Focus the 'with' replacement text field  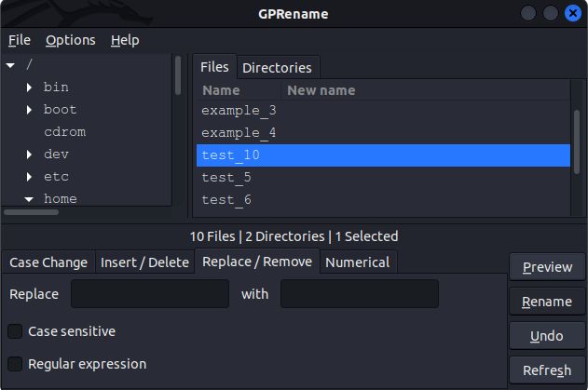[359, 294]
